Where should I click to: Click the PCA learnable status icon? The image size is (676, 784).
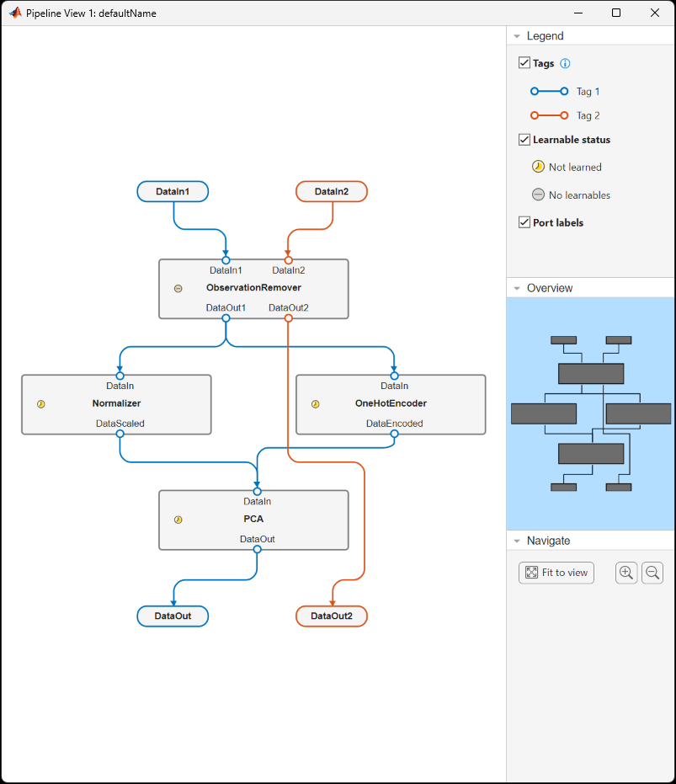tap(178, 520)
